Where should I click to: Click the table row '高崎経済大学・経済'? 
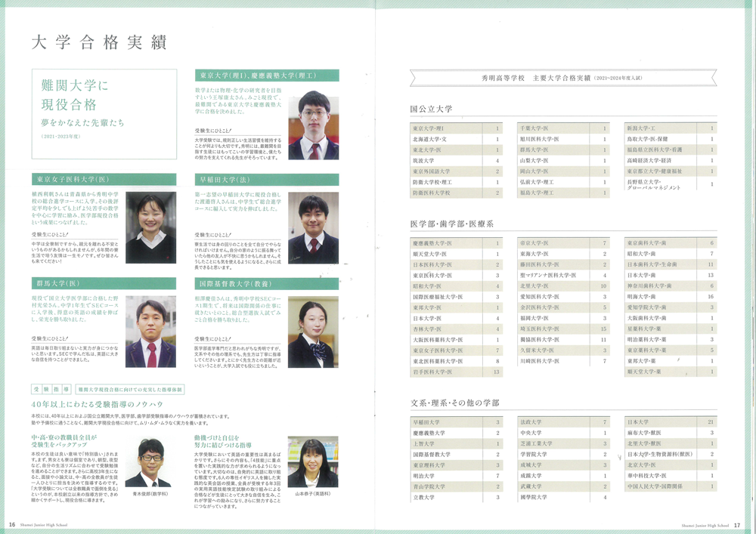(671, 160)
